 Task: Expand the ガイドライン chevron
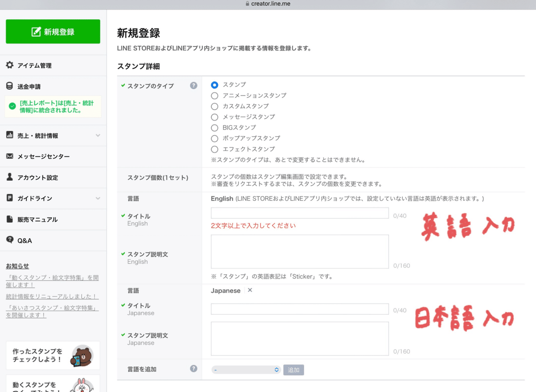98,198
